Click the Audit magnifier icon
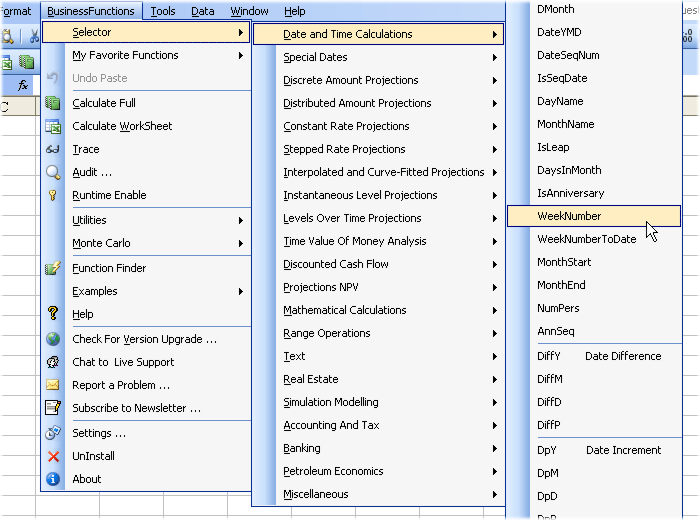 pyautogui.click(x=53, y=172)
